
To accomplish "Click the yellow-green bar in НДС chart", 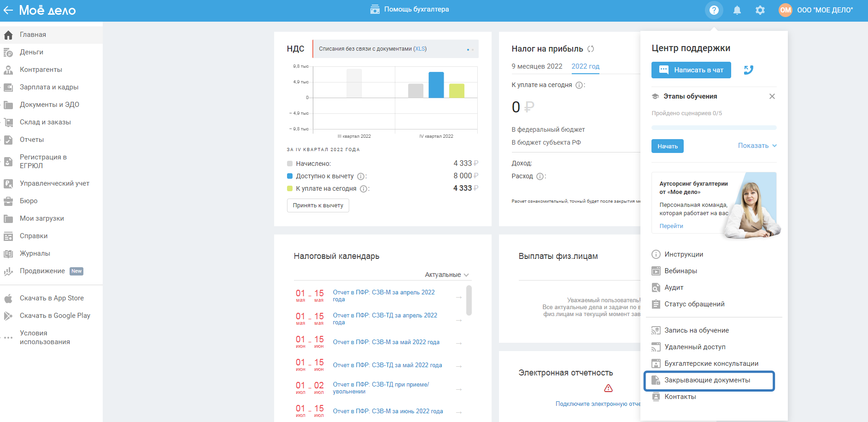I will coord(457,91).
